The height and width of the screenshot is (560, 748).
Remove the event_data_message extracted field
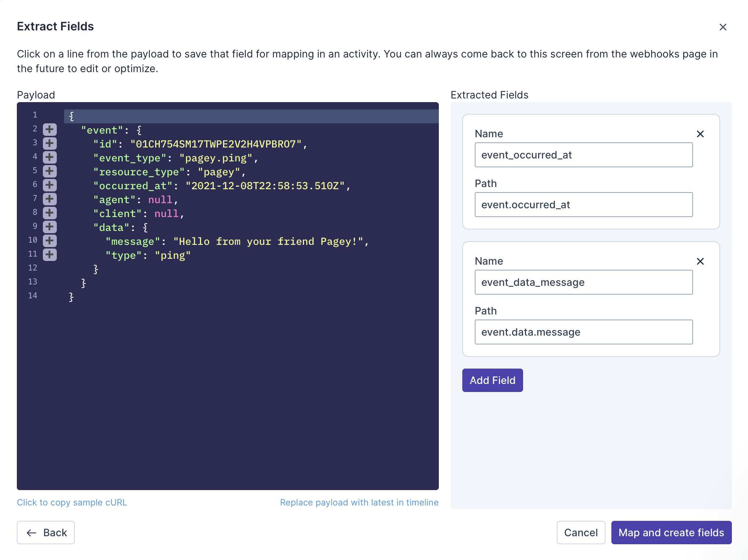click(x=700, y=261)
